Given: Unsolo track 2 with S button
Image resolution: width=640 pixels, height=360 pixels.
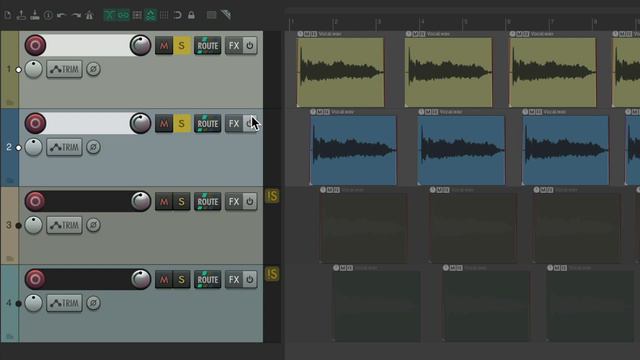Looking at the screenshot, I should click(182, 124).
